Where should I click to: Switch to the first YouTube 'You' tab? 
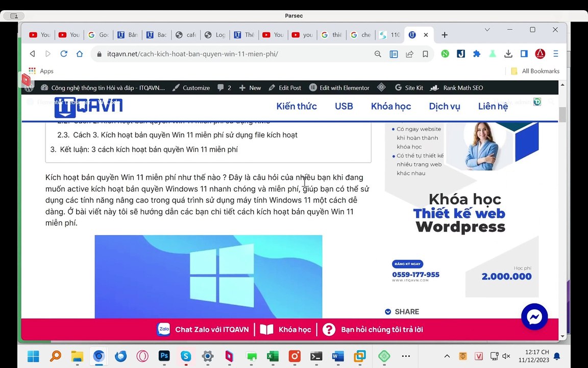tap(40, 35)
